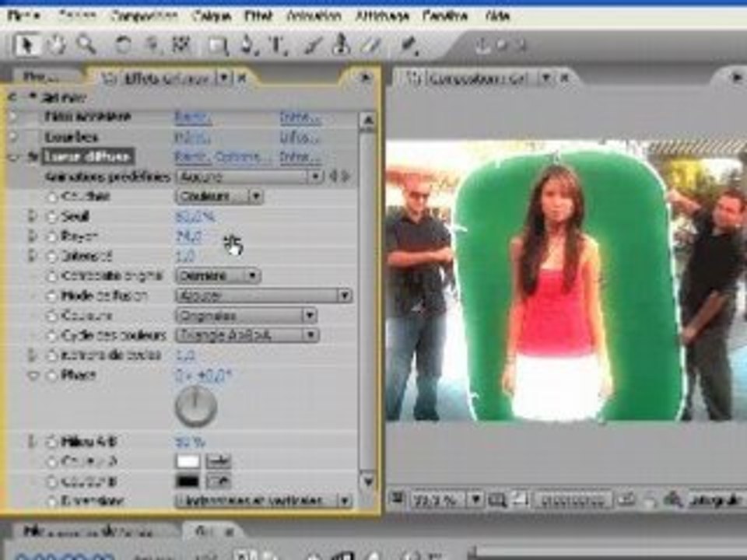Toggle the Intensité stopwatch
The image size is (747, 560).
(x=51, y=256)
